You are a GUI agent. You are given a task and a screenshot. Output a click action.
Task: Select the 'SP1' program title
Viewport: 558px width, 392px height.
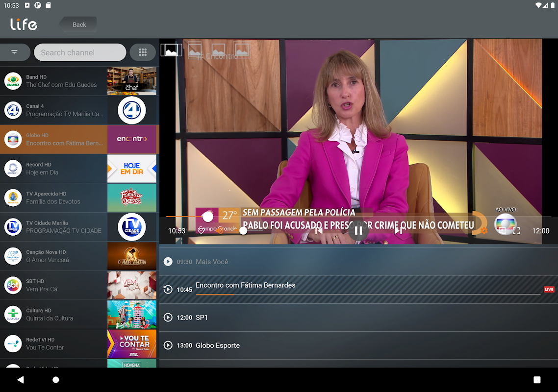point(202,318)
